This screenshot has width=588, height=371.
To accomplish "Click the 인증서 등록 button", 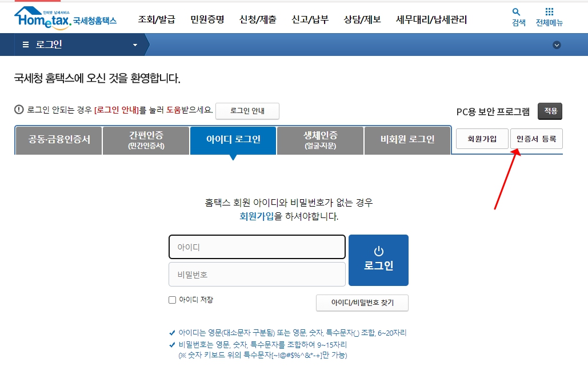I will 537,139.
